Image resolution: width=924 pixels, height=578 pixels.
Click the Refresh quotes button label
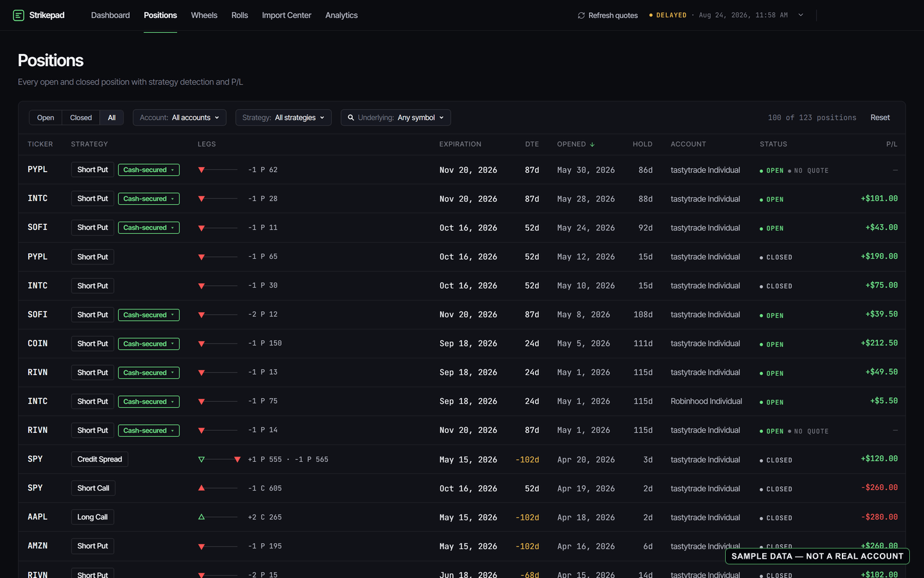[613, 15]
